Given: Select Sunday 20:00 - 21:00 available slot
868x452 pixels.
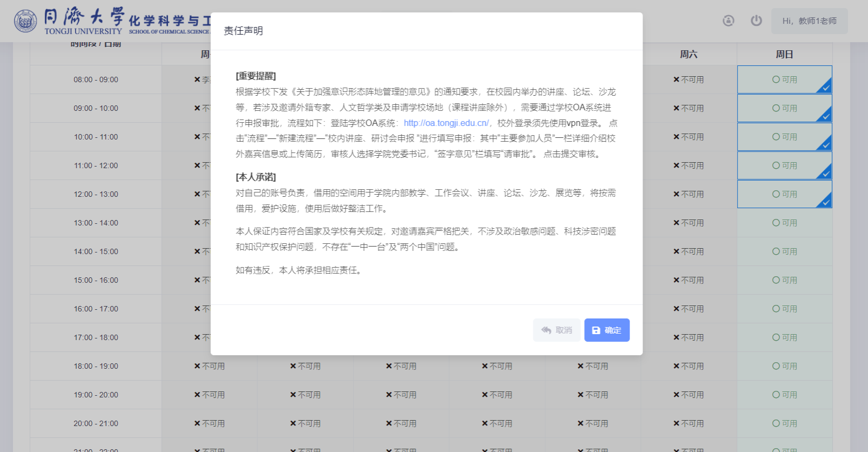Looking at the screenshot, I should (x=784, y=423).
